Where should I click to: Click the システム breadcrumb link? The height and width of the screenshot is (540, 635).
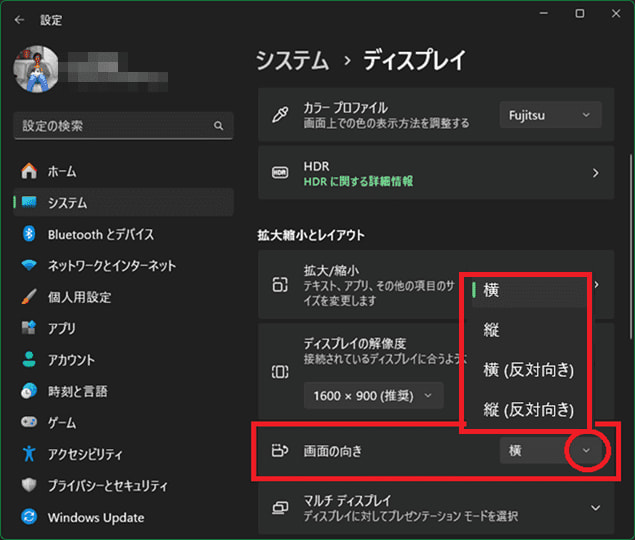click(291, 60)
